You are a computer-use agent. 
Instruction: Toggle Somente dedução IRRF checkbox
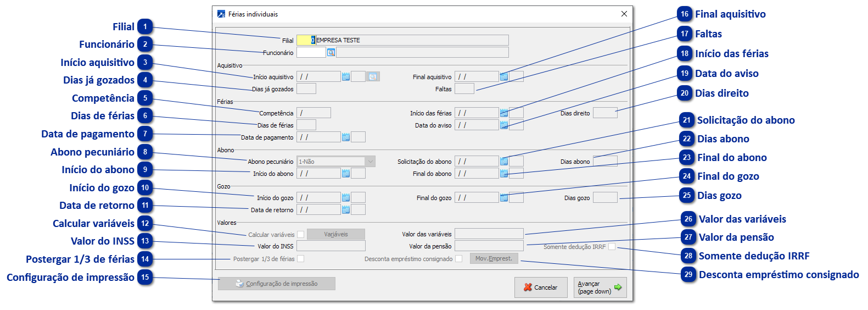pos(612,247)
